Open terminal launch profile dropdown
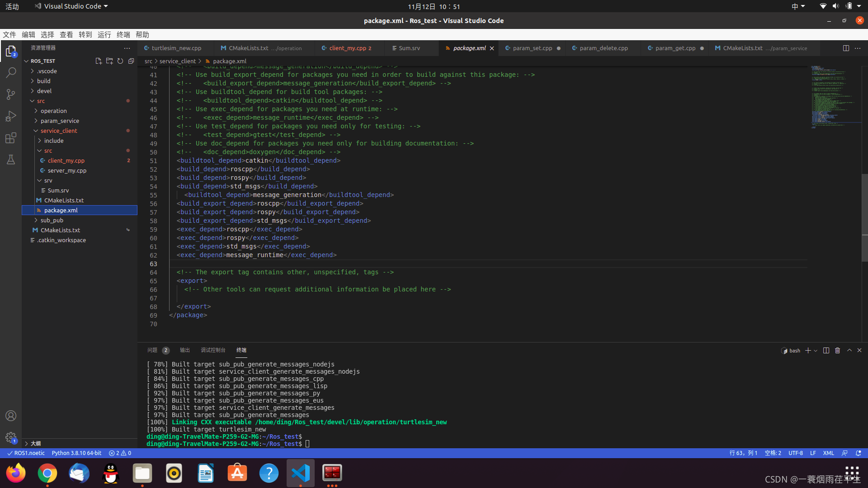 (816, 351)
